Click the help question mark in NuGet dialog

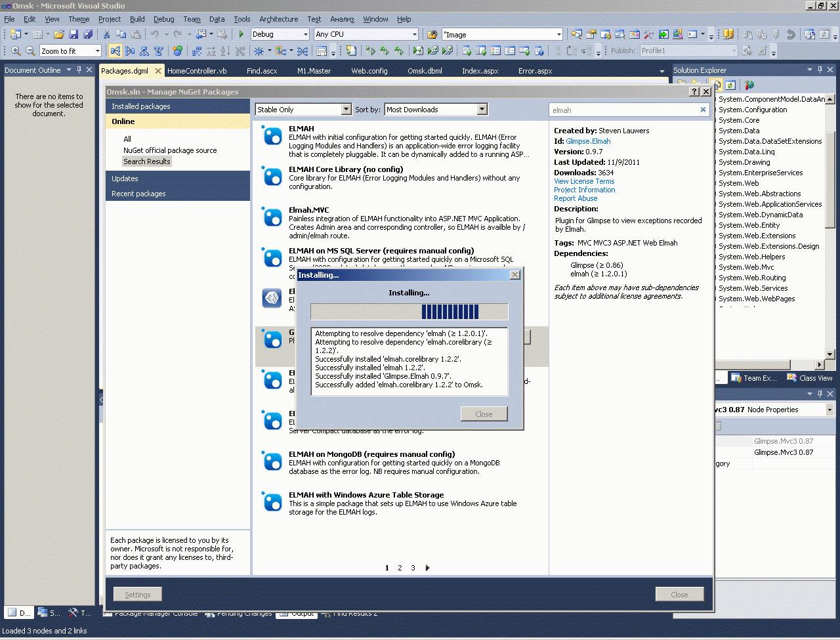(x=694, y=92)
